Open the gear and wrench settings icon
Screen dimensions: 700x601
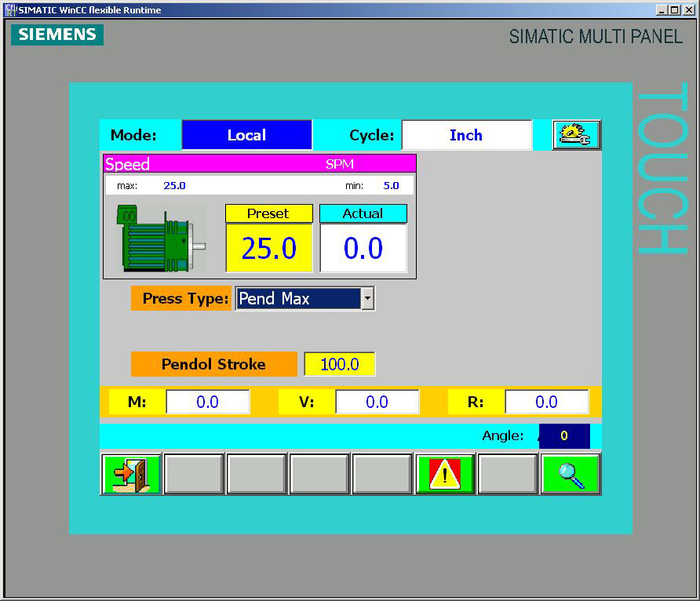[x=576, y=135]
